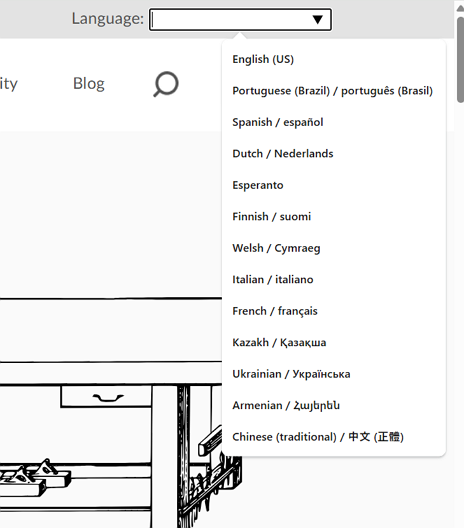Open the Blog link
Image resolution: width=464 pixels, height=528 pixels.
(x=89, y=84)
